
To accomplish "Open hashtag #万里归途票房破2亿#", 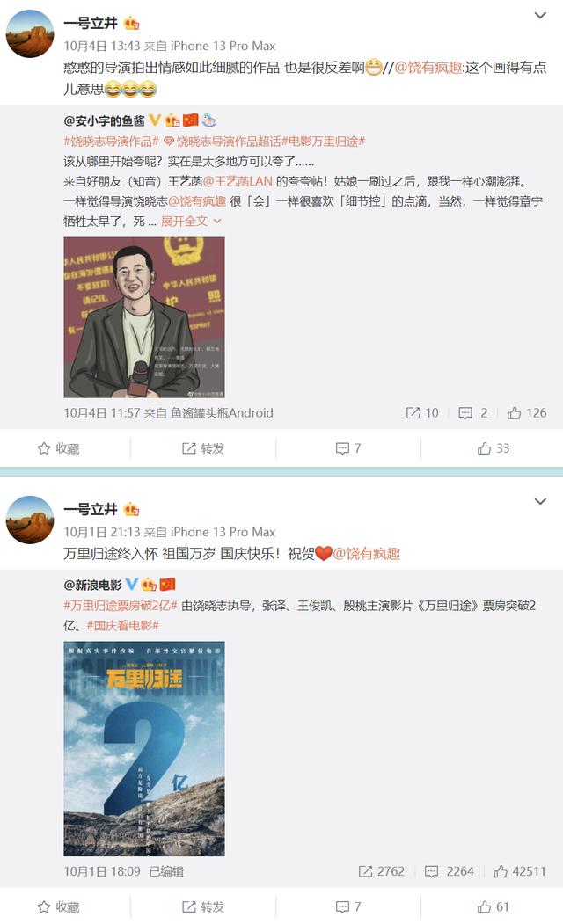I will tap(121, 606).
